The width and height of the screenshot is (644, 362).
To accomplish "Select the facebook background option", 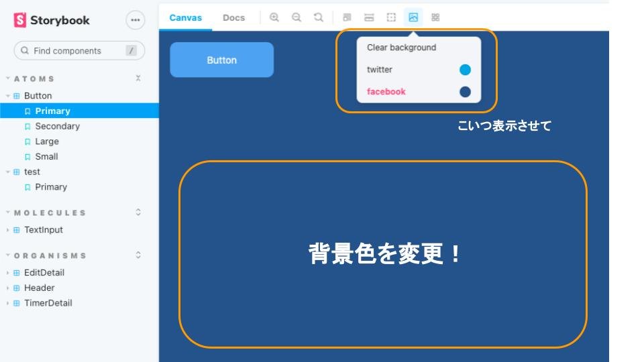I will 419,92.
